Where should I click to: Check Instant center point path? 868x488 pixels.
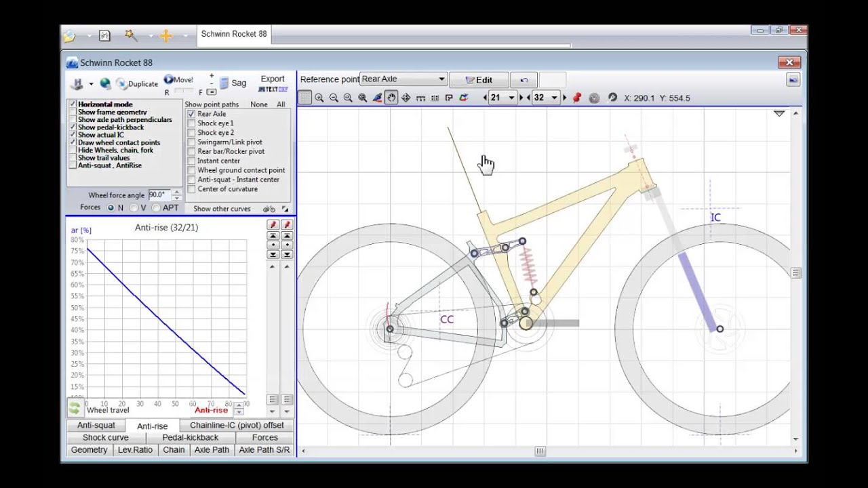(191, 161)
